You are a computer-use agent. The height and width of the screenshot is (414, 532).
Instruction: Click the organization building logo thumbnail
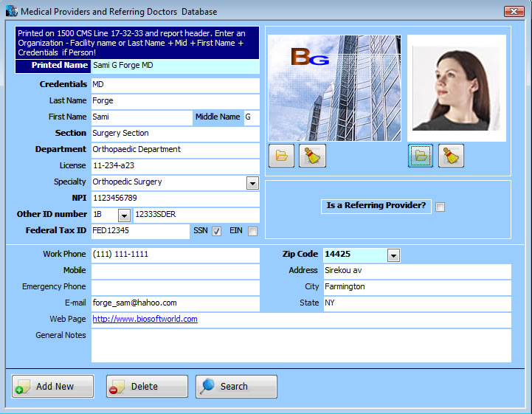click(334, 88)
